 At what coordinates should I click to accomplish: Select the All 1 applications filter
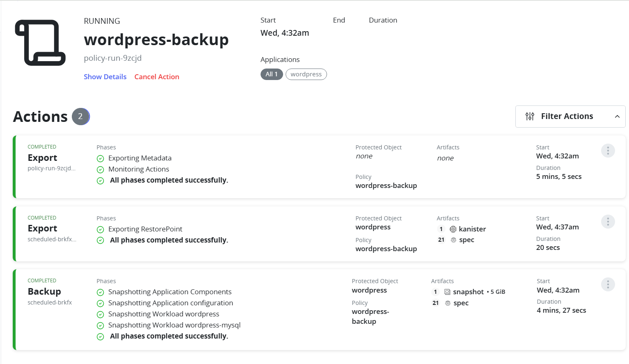click(x=271, y=74)
